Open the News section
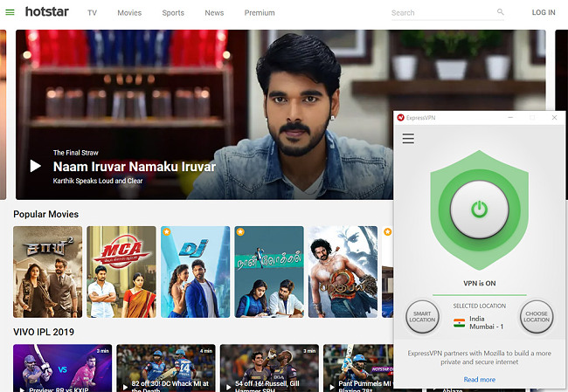The height and width of the screenshot is (392, 568). (x=214, y=13)
